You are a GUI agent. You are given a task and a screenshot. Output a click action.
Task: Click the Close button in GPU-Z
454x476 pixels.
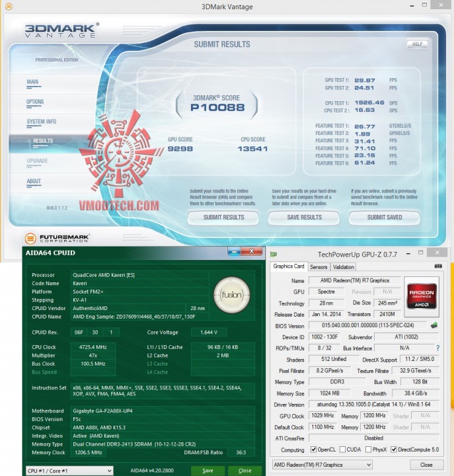426,465
